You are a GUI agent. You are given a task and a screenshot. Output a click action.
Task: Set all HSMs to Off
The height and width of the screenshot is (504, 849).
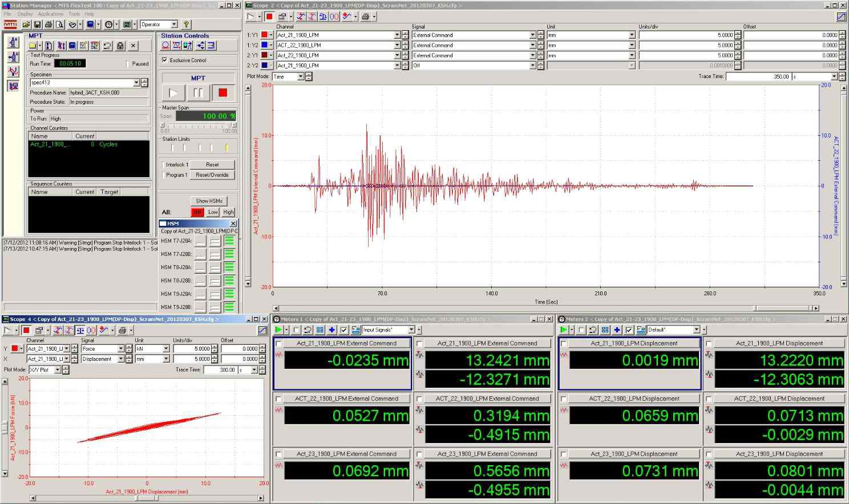pyautogui.click(x=197, y=212)
